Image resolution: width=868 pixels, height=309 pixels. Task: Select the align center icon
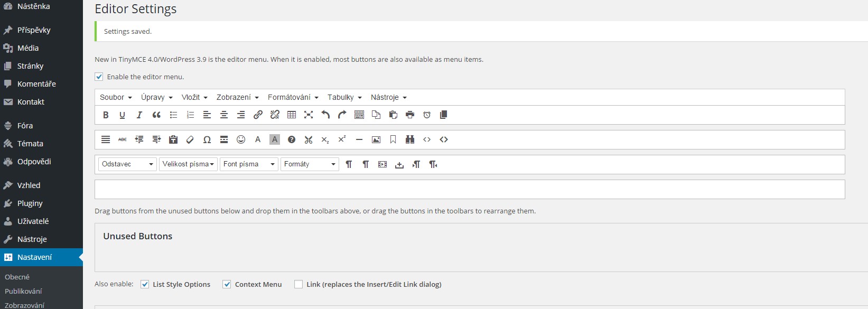coord(224,115)
